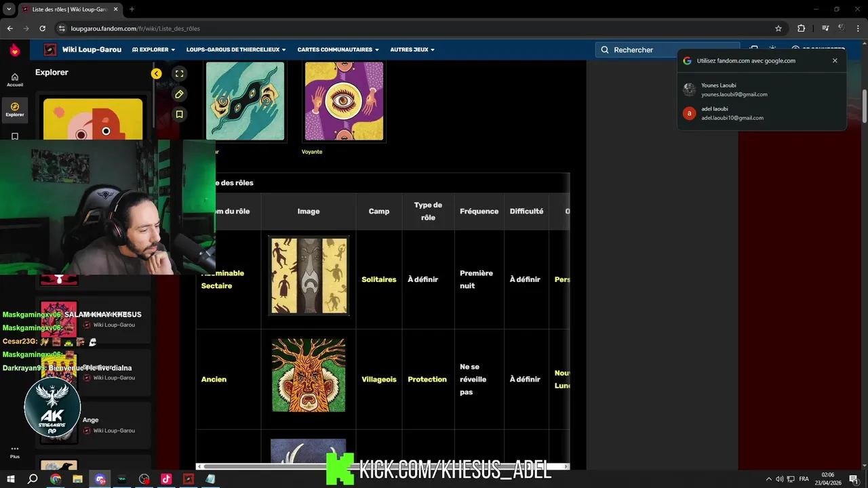Expand LOUPS-GAROUS DE THIERCELIEUX menu
Screen dimensions: 868x488
[236, 49]
